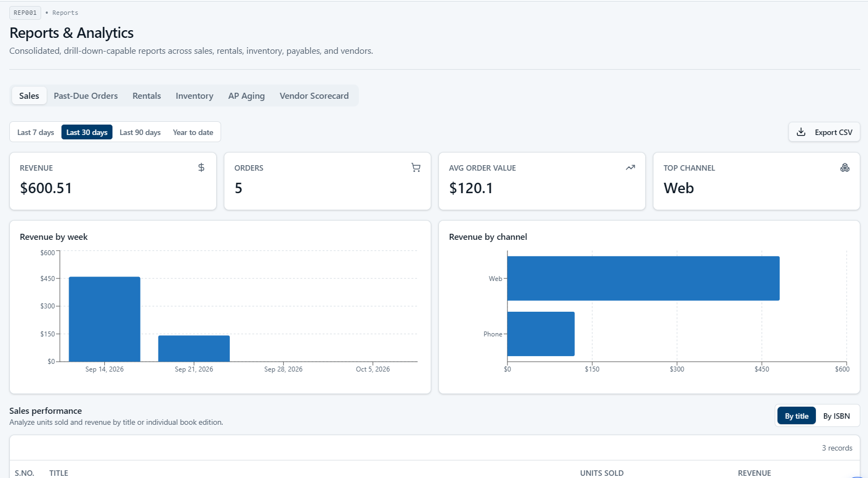Click the Oct 5, 2026 axis label
Screen dimensions: 868x478
(373, 369)
